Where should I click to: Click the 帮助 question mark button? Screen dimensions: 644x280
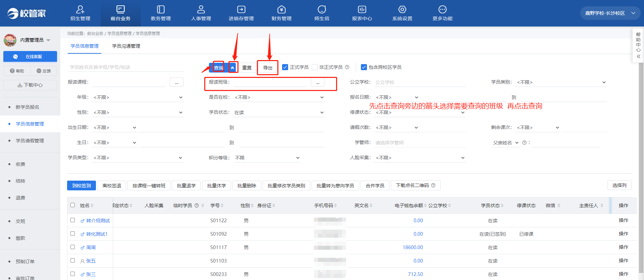pyautogui.click(x=17, y=71)
